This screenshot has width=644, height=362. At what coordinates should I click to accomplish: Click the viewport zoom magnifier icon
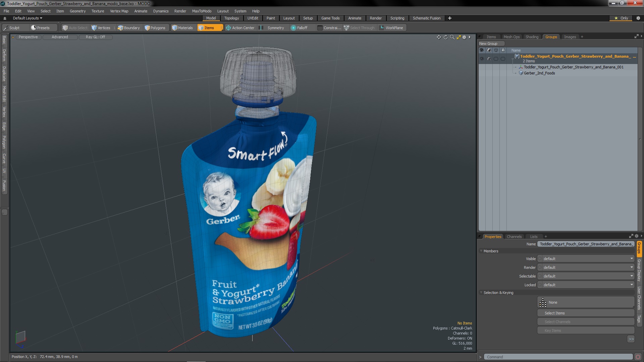452,37
